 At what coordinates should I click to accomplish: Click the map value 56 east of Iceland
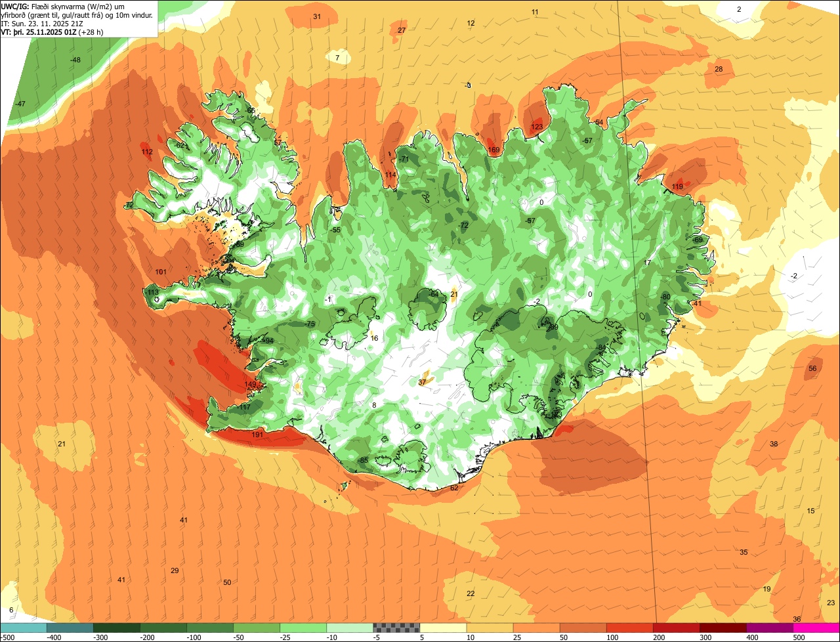(x=812, y=368)
